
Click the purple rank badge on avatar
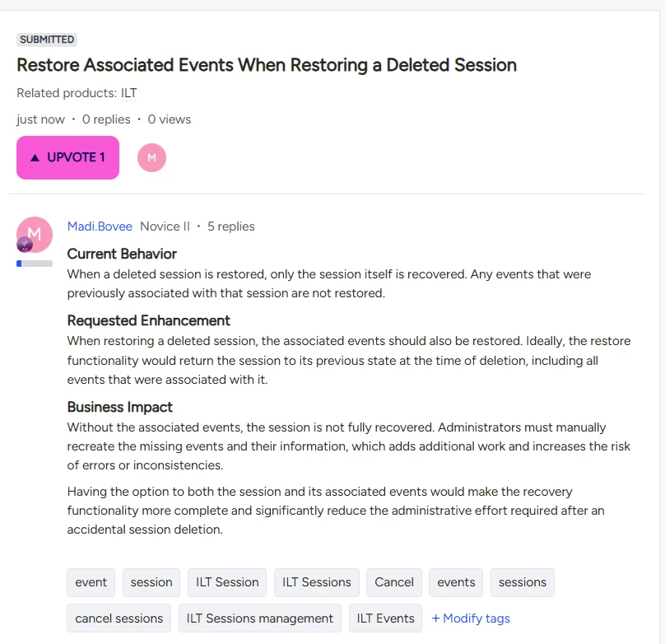[x=25, y=245]
